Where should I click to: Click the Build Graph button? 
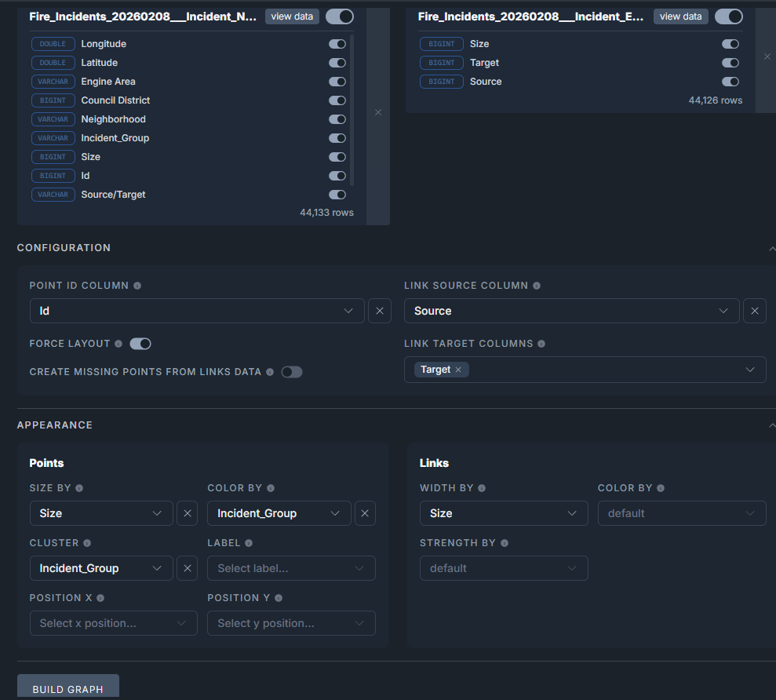[x=68, y=688]
